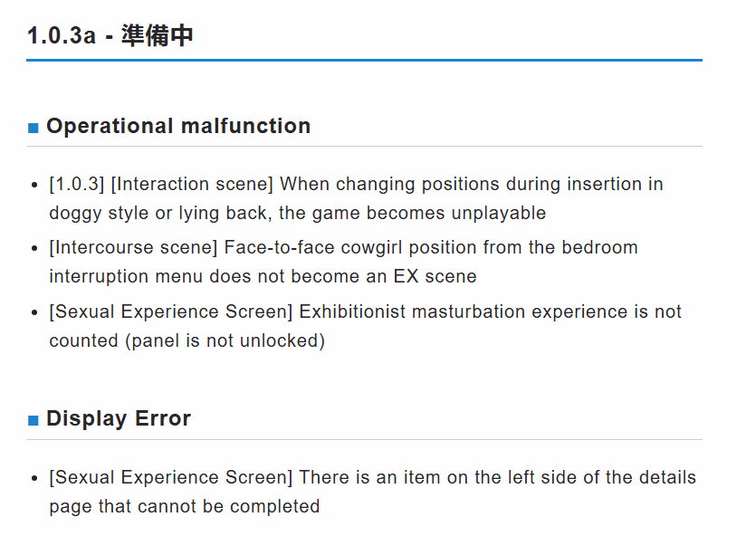Click the "[Intercourse scene]" tag

(x=134, y=247)
